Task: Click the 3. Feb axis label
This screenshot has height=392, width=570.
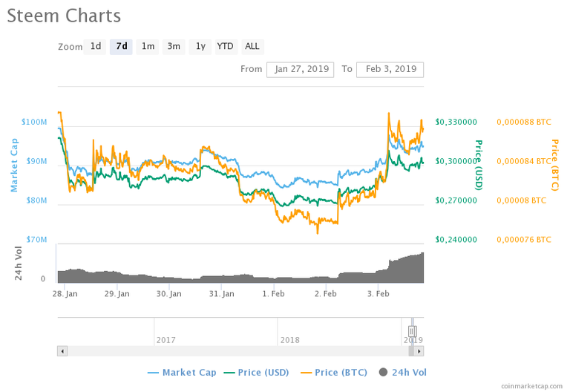Action: click(x=378, y=294)
